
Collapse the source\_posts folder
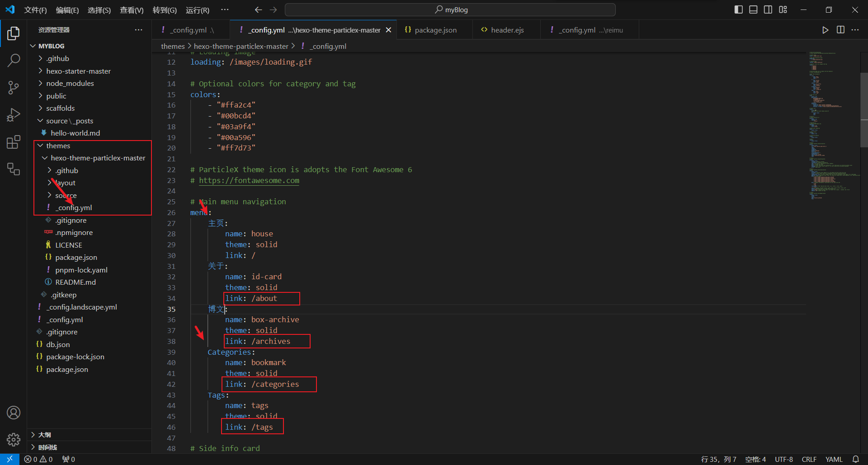(89, 121)
